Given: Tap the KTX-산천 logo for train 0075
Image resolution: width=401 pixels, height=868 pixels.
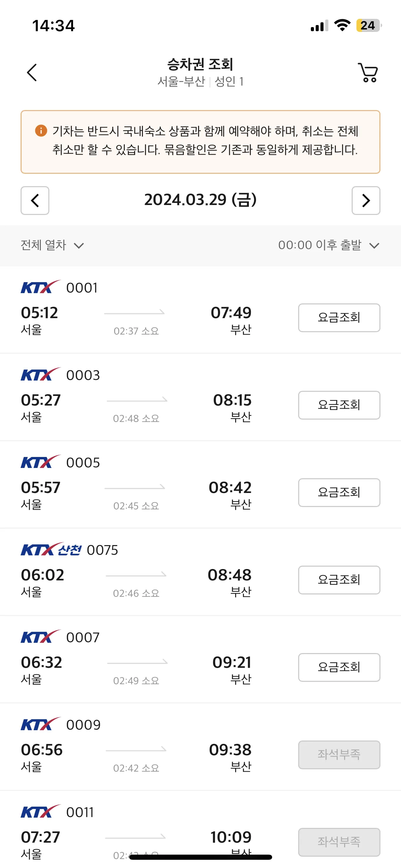Looking at the screenshot, I should (x=51, y=549).
